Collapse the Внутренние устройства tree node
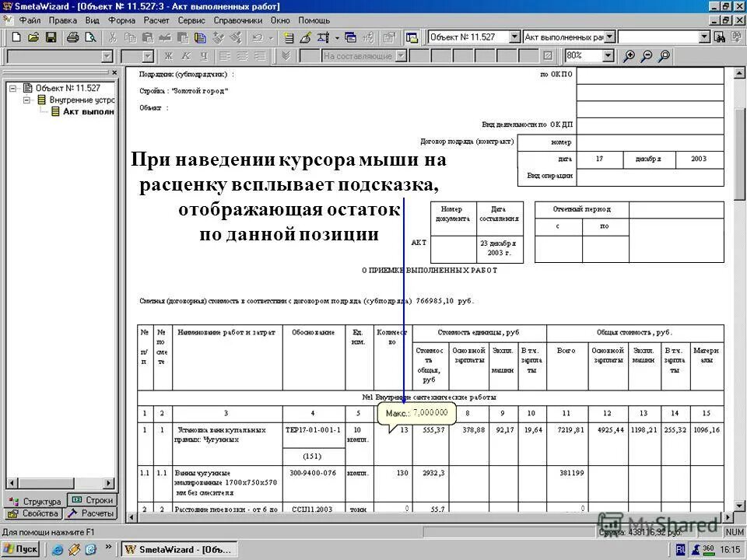Image resolution: width=747 pixels, height=560 pixels. 27,100
